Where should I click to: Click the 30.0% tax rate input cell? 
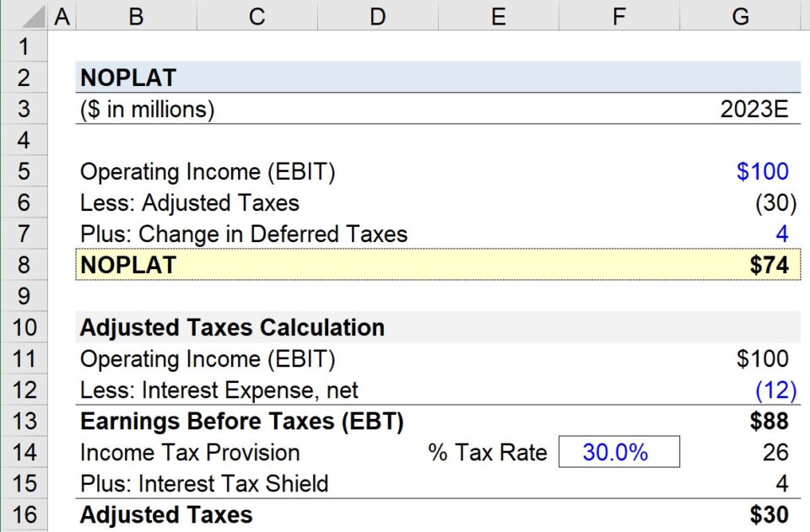[x=618, y=453]
